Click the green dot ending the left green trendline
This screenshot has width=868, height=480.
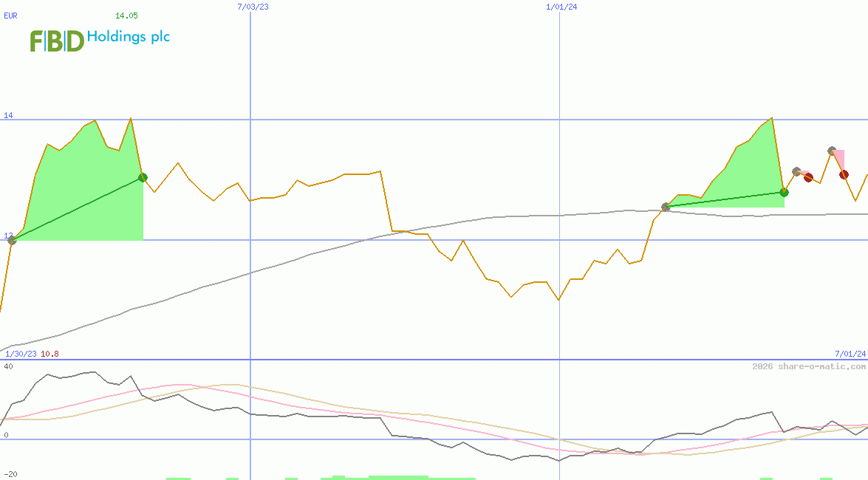click(143, 177)
